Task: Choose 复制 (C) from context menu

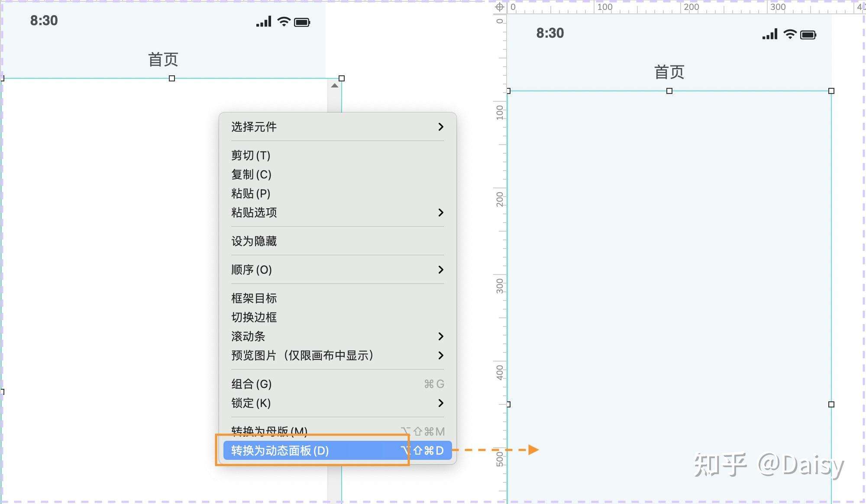Action: [x=337, y=174]
